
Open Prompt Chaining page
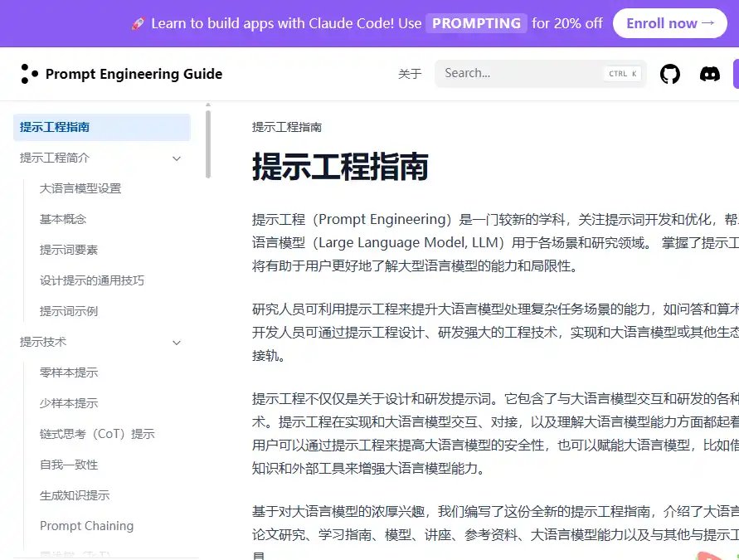87,526
